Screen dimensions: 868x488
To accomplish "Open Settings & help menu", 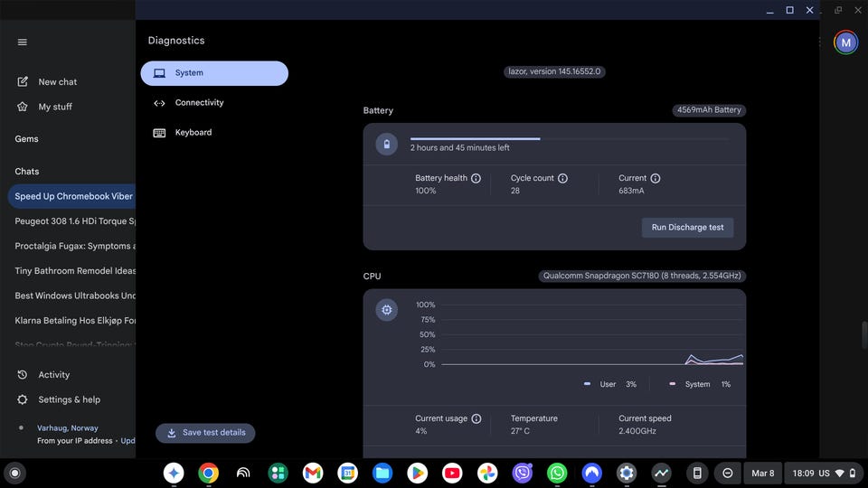I will pyautogui.click(x=69, y=399).
